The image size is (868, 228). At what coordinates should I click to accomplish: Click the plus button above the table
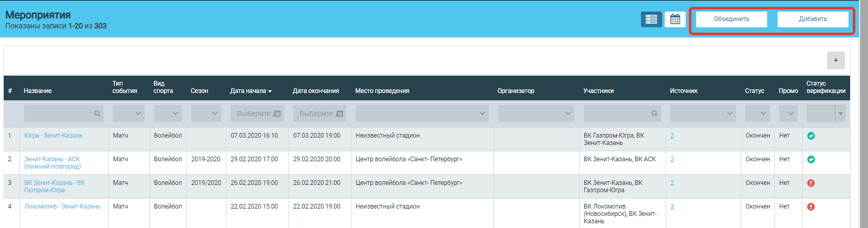coord(835,60)
